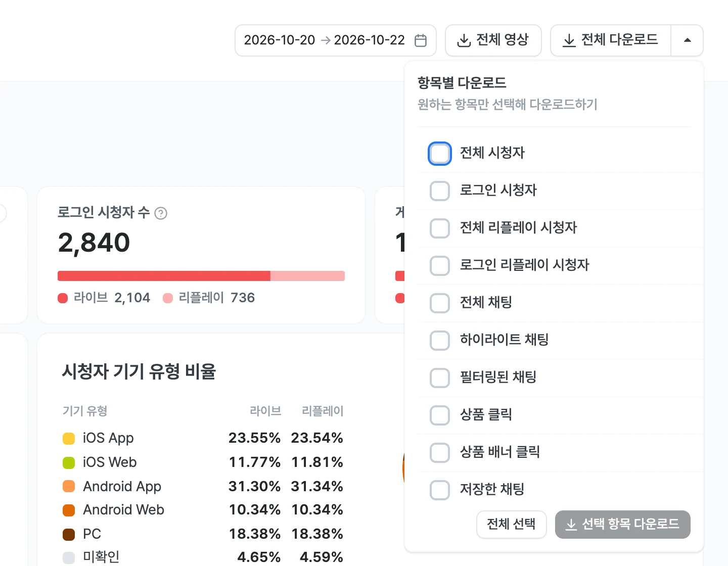
Task: Click the green iOS Web color swatch
Action: 69,462
